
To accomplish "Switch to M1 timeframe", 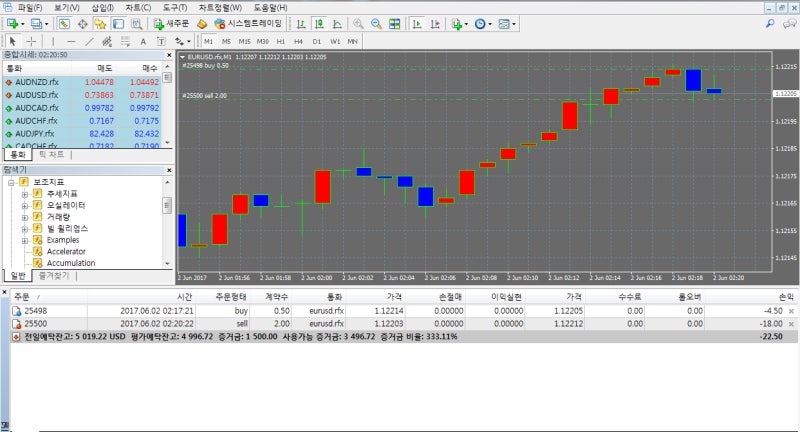I will click(x=208, y=41).
